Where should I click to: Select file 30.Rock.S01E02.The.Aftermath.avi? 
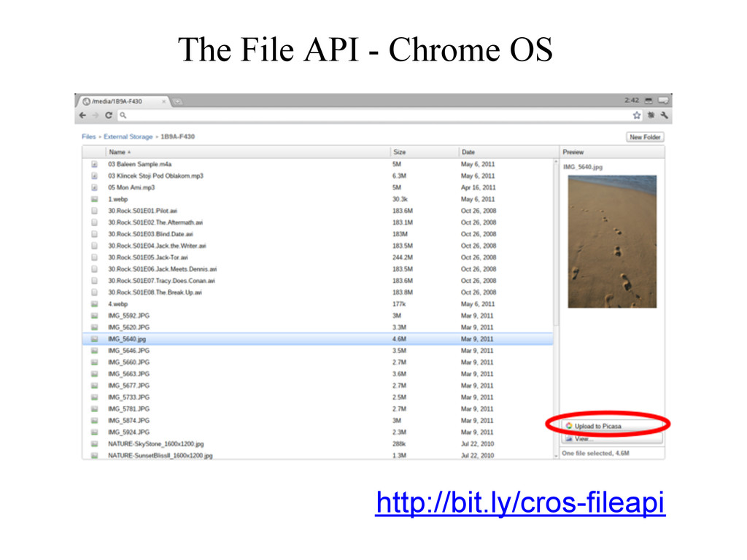(x=318, y=222)
